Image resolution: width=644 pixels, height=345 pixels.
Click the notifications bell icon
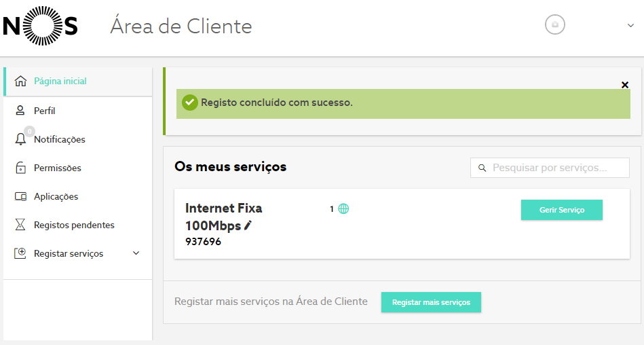point(20,139)
